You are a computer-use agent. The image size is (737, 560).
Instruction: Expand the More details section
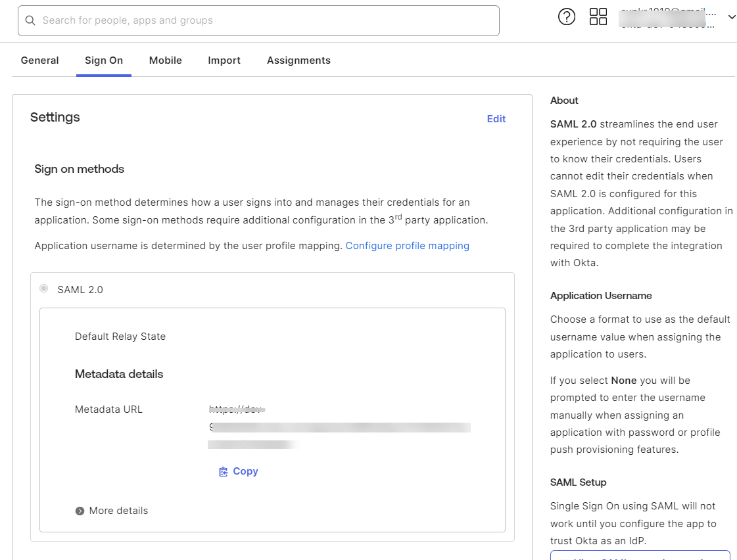click(118, 511)
